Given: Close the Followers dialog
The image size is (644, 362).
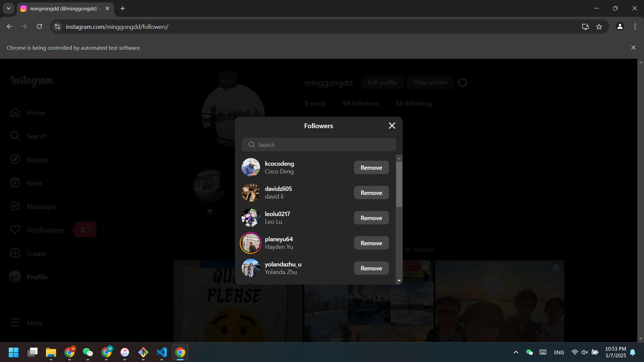Looking at the screenshot, I should (392, 125).
